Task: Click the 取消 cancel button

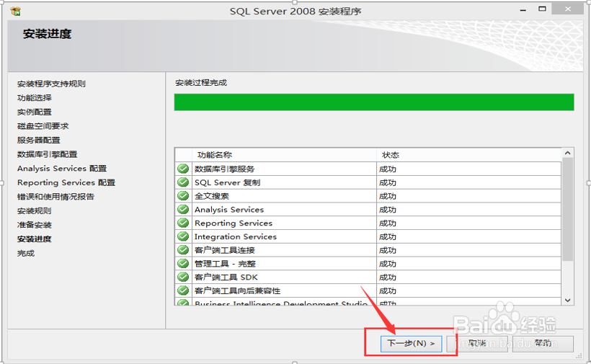Action: [477, 344]
